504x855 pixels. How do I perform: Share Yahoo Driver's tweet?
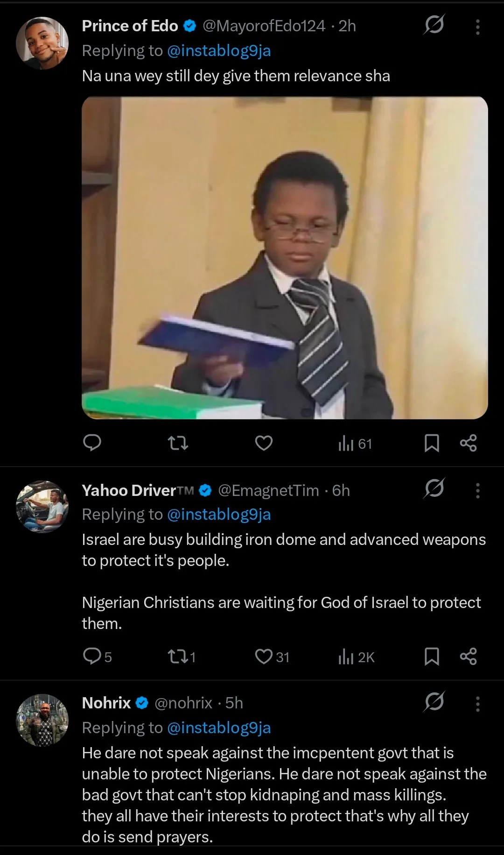[x=468, y=656]
